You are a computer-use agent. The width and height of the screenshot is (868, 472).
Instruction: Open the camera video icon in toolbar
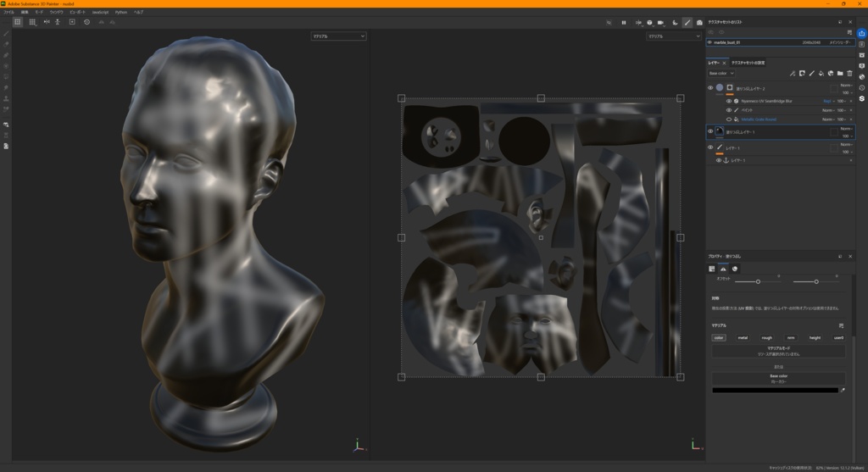(661, 23)
